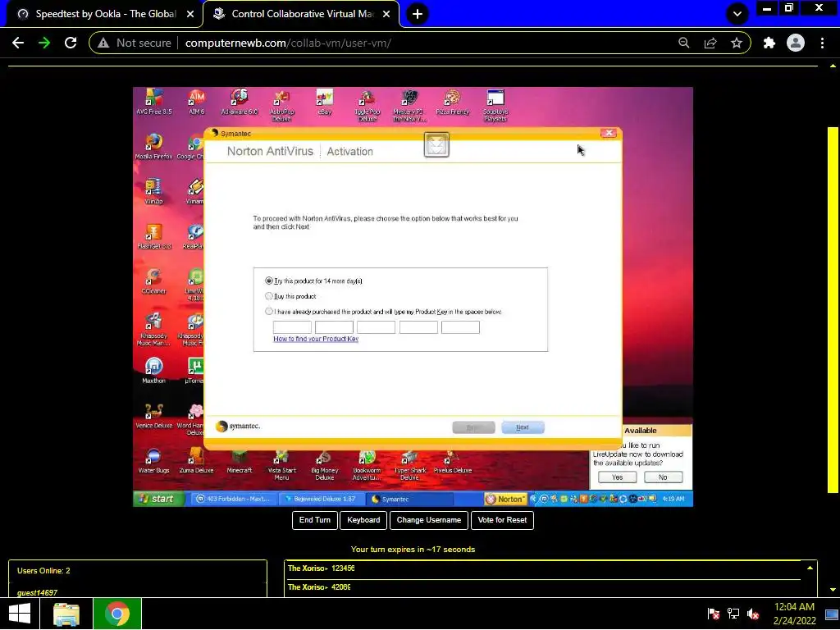Open the browser zoom magnifier icon

(x=684, y=43)
